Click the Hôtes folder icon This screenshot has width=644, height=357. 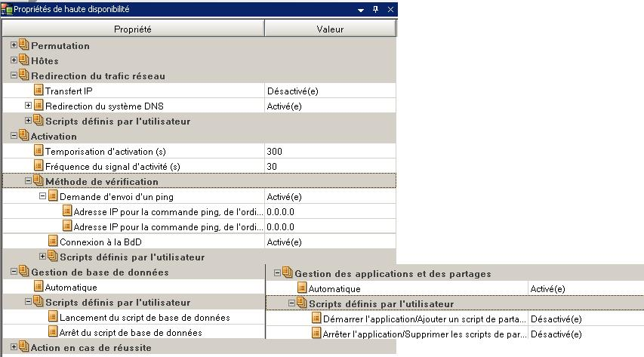[24, 60]
